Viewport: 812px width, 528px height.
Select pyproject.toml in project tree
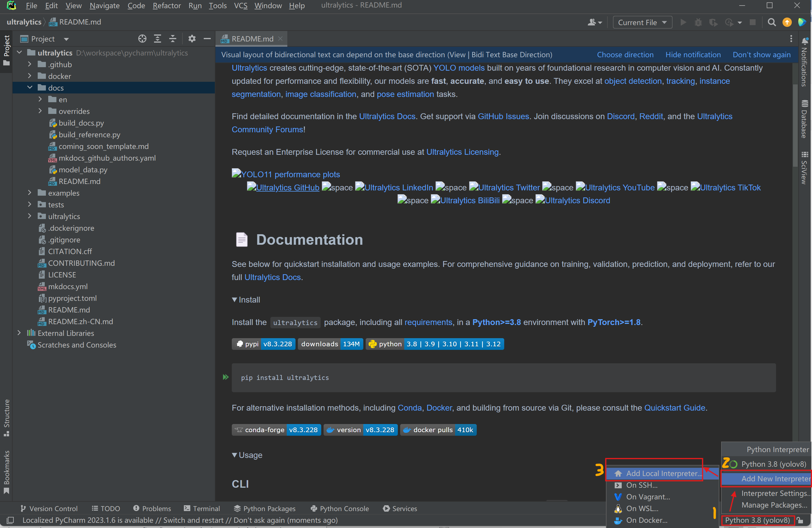72,298
